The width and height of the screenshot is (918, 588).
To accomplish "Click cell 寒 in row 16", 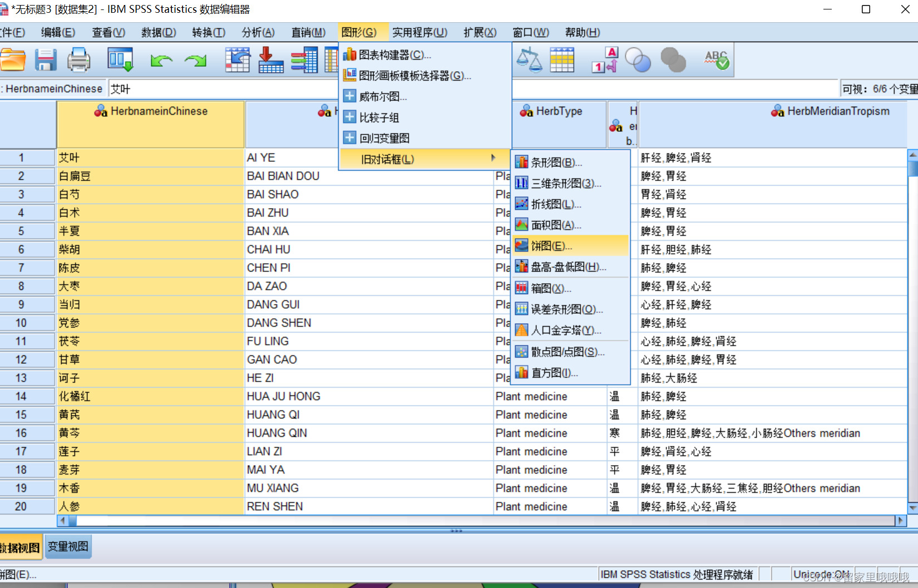I will pos(622,433).
